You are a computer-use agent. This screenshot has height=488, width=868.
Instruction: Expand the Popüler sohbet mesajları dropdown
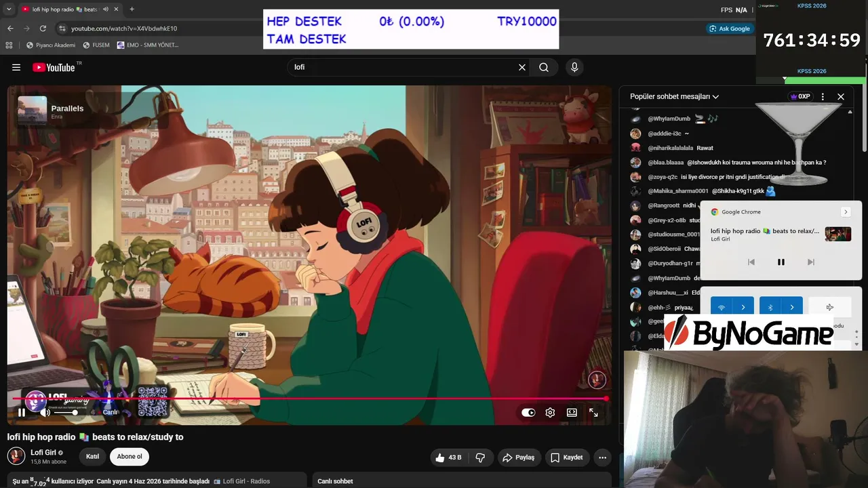tap(674, 96)
